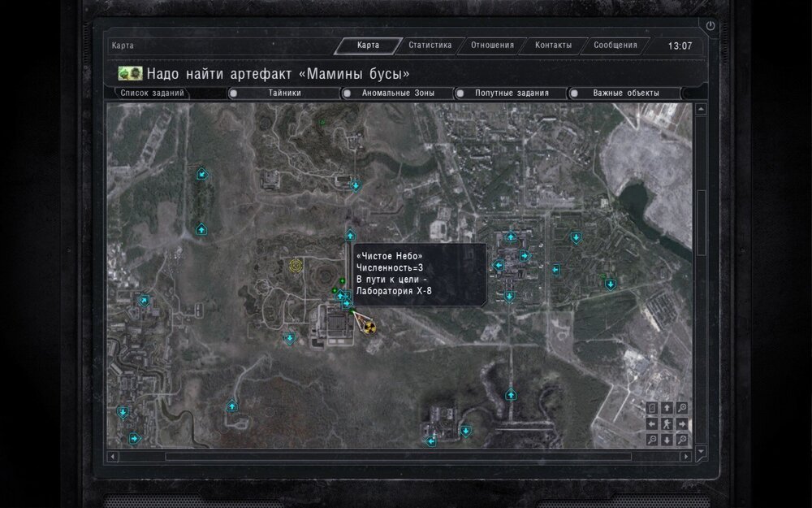
Task: Click the right-arrow marker in the eastern building cluster
Action: point(524,255)
